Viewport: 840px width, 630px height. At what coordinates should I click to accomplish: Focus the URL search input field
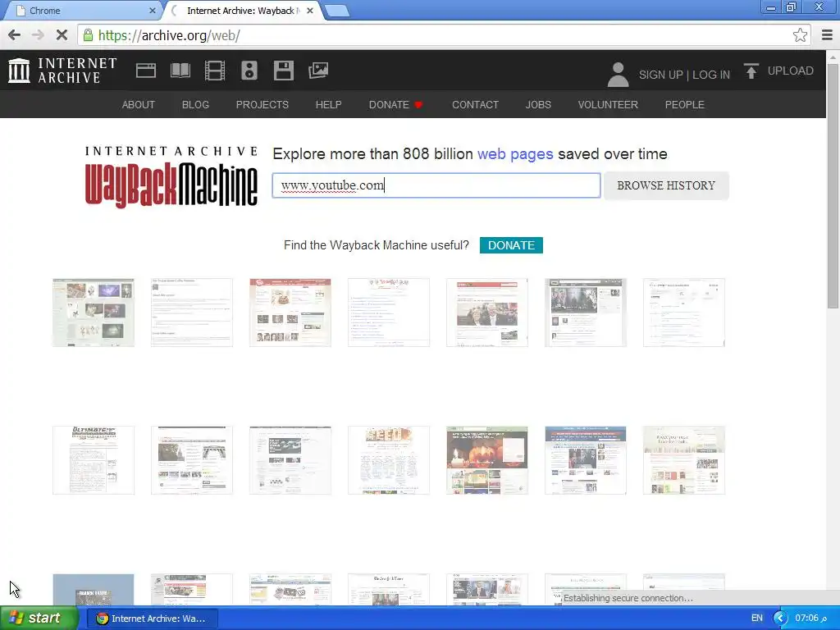[x=436, y=185]
